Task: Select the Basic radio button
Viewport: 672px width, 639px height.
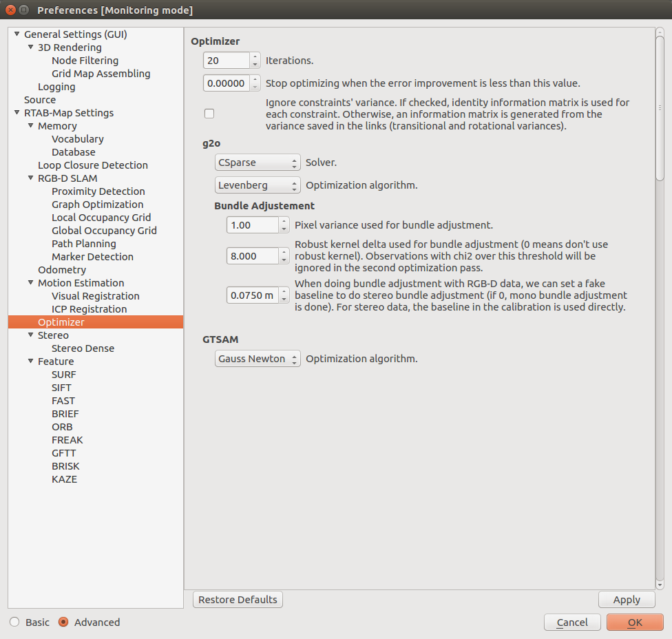Action: tap(14, 622)
